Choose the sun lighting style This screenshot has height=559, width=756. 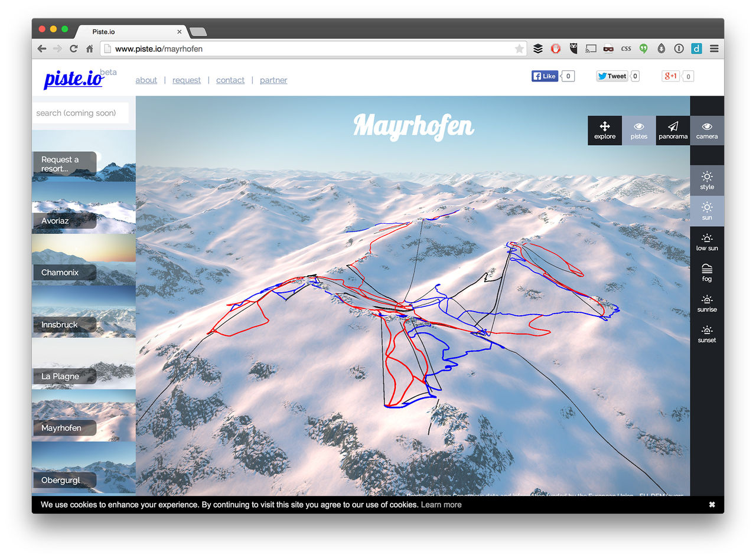tap(707, 211)
